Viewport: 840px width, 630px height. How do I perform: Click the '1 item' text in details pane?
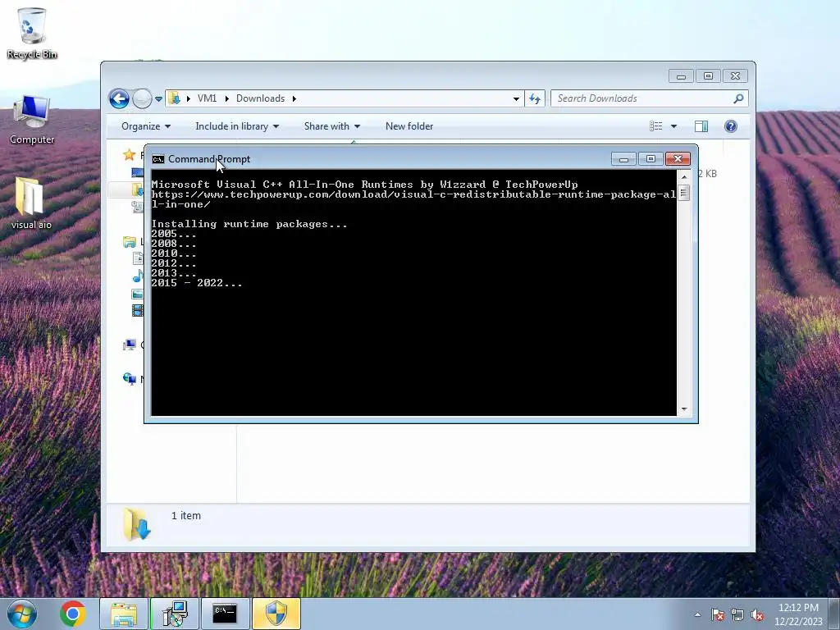[x=186, y=515]
